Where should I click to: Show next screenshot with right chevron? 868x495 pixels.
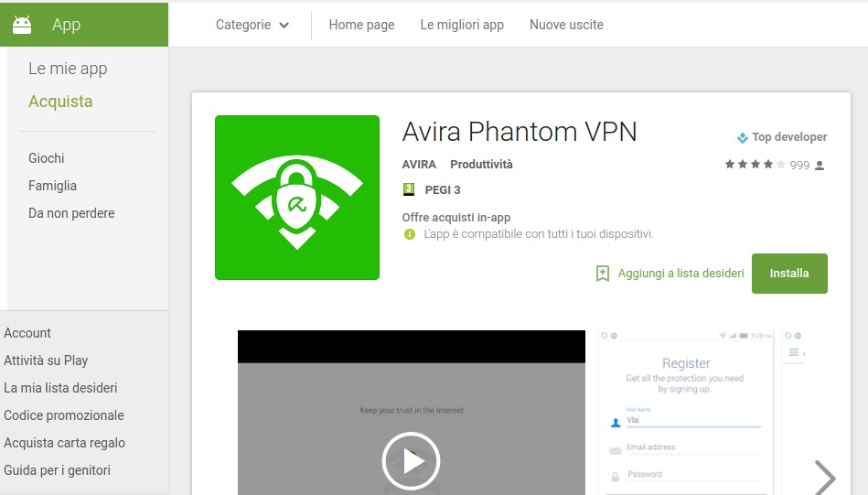coord(825,478)
